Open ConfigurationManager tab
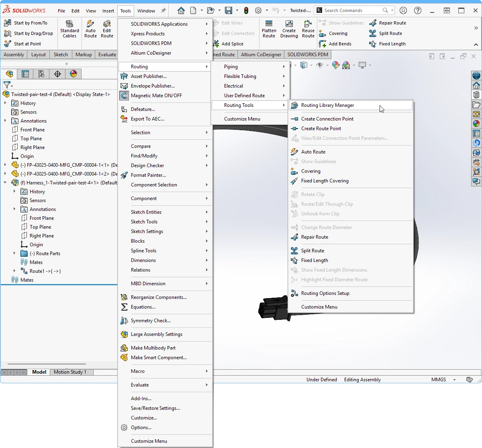 click(x=41, y=74)
